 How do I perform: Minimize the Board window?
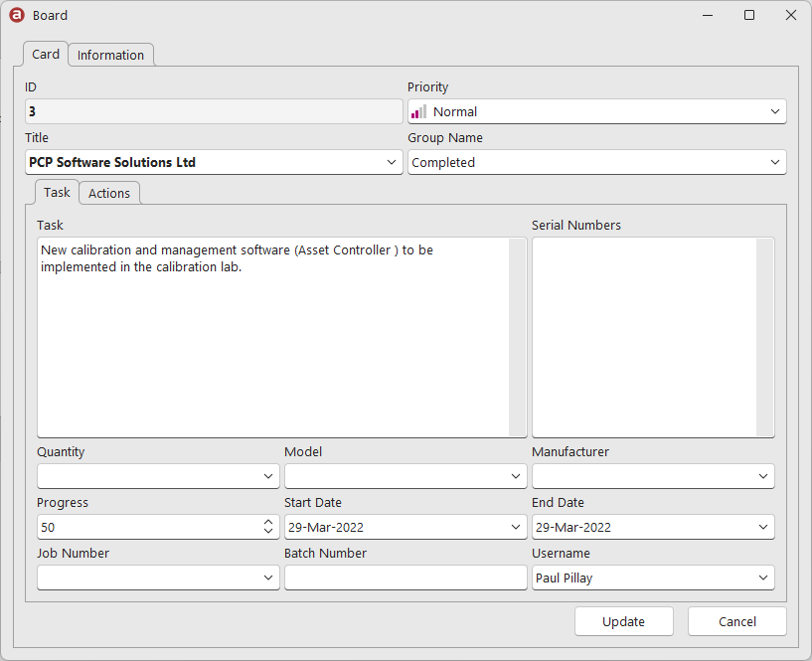point(708,16)
